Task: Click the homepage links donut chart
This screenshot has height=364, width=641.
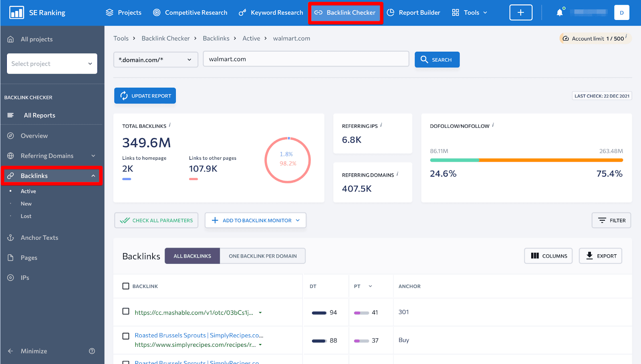Action: pos(288,160)
